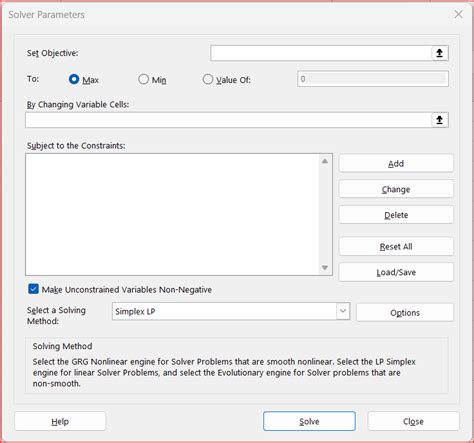Select the Max radio button
474x443 pixels.
coord(74,79)
